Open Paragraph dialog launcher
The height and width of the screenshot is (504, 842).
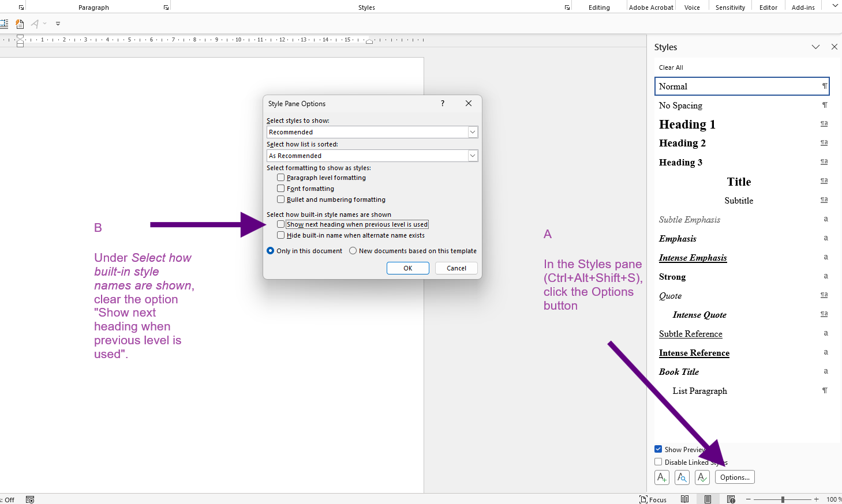point(166,7)
